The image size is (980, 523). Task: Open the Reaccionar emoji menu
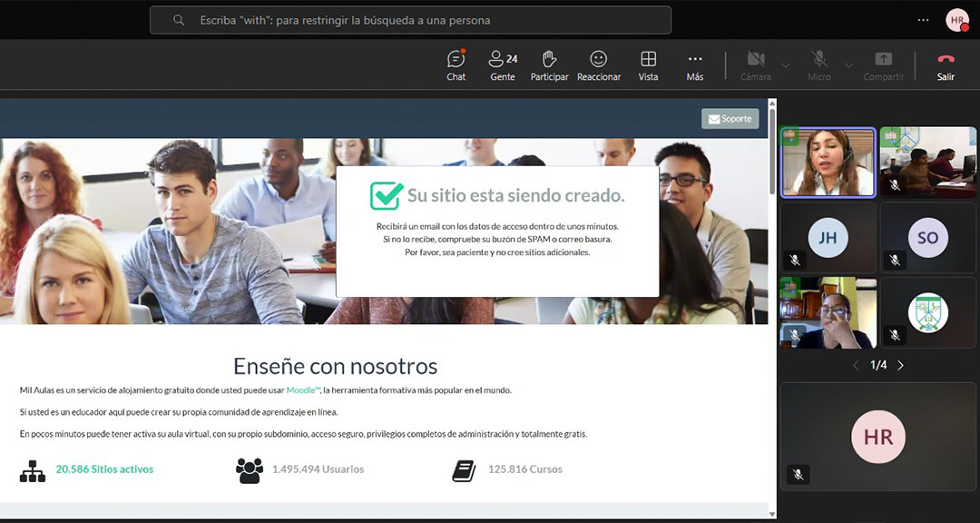598,64
